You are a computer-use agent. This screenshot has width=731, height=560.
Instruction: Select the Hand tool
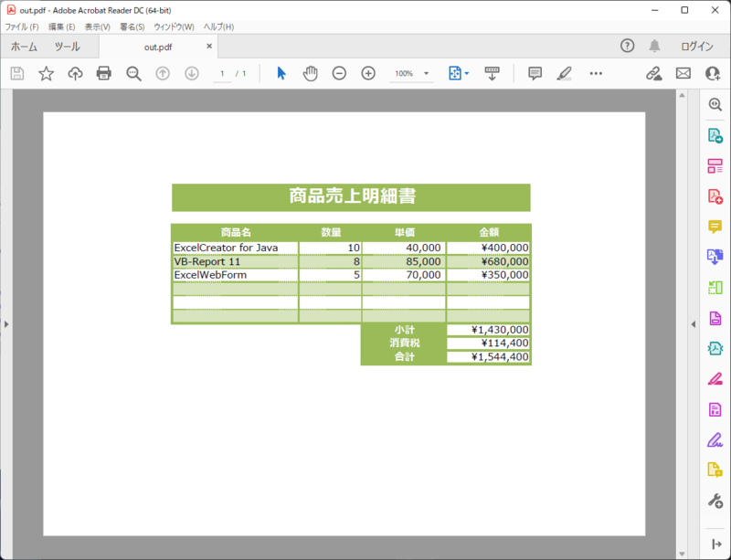[x=310, y=73]
